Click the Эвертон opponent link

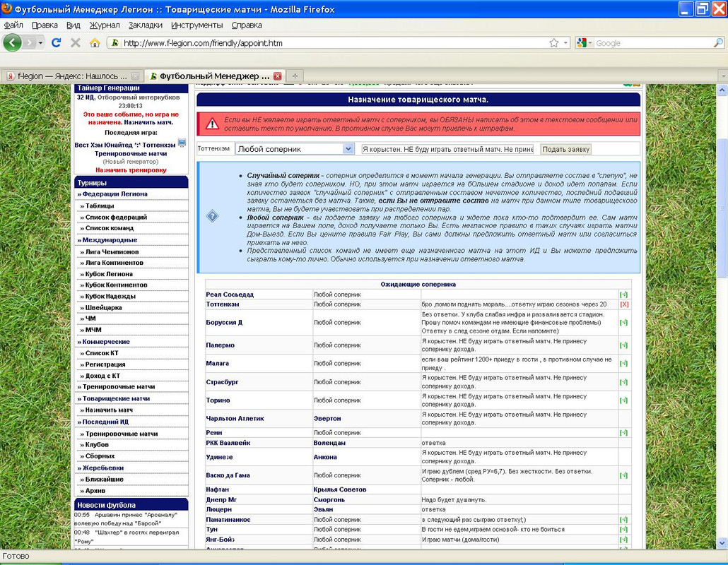pos(327,418)
